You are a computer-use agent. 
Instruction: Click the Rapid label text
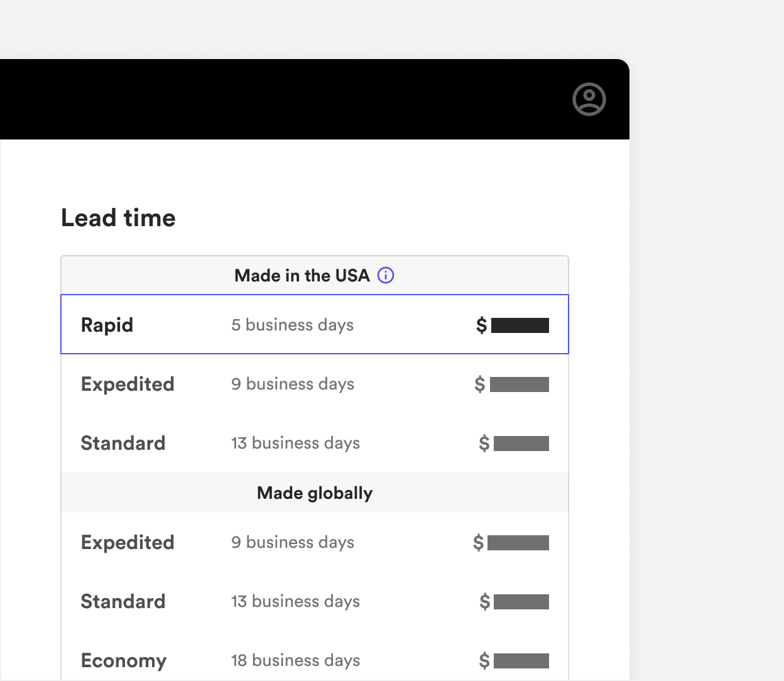click(107, 325)
